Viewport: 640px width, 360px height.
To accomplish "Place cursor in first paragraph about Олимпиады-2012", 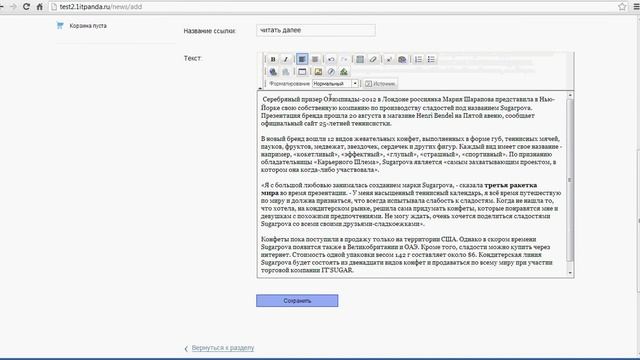I will 407,111.
